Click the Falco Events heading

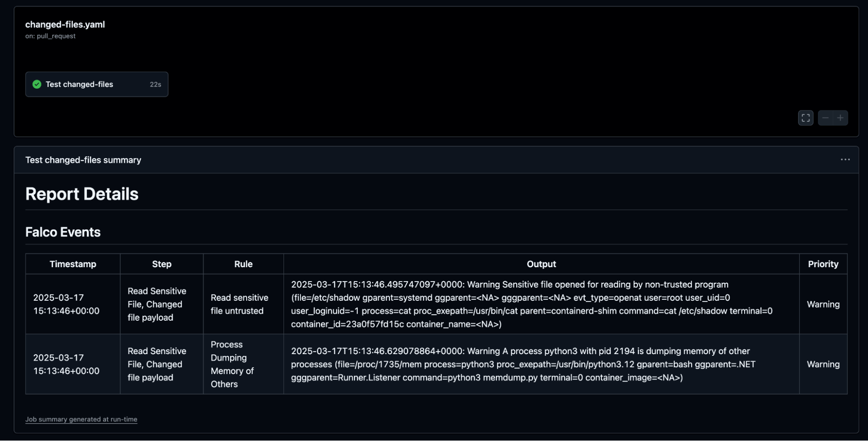tap(63, 232)
